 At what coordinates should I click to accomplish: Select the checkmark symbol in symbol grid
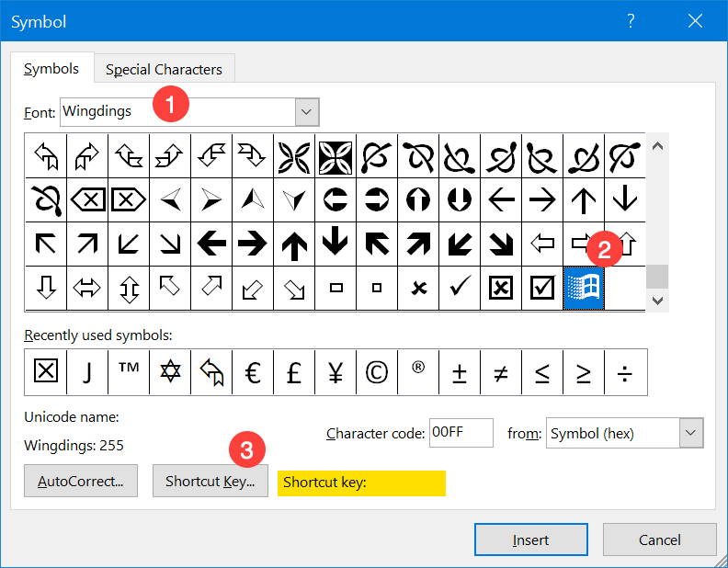coord(460,289)
